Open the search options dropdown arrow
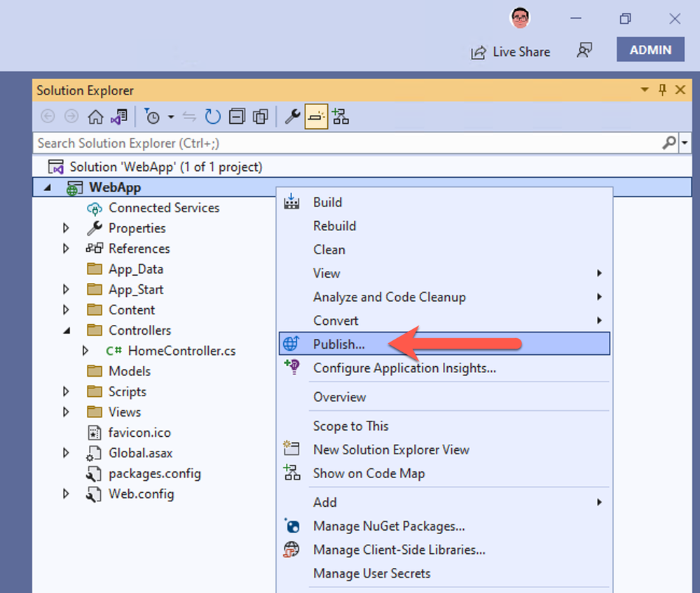This screenshot has height=593, width=700. (685, 144)
